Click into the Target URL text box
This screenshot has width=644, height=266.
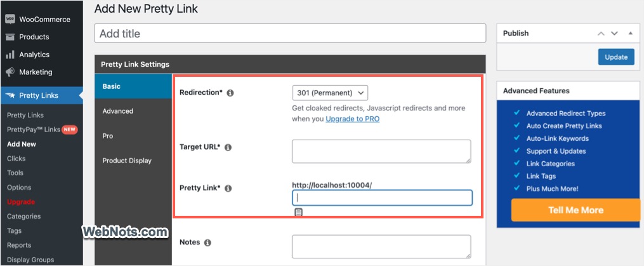click(381, 151)
